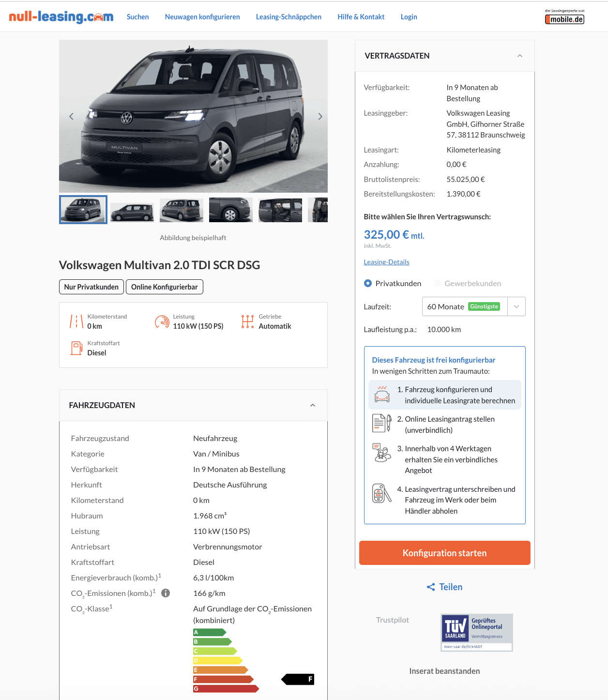Select the Privatkunden radio option
This screenshot has height=700, width=608.
pyautogui.click(x=368, y=283)
